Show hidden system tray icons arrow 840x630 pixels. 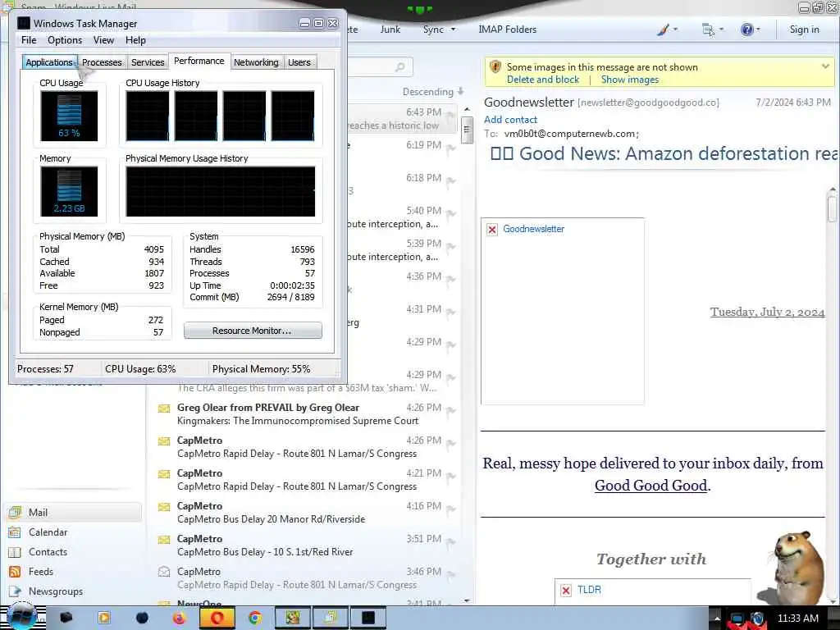pyautogui.click(x=717, y=619)
